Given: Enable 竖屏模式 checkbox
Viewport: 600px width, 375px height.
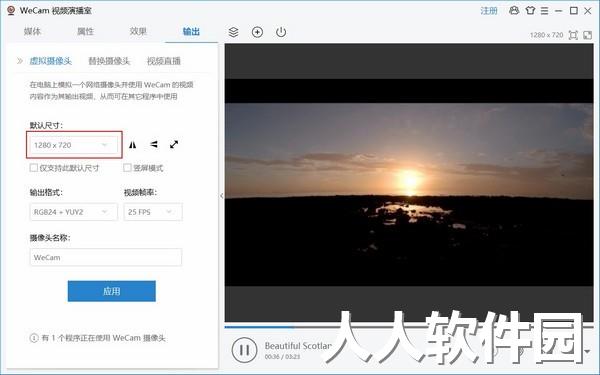Looking at the screenshot, I should pos(127,168).
